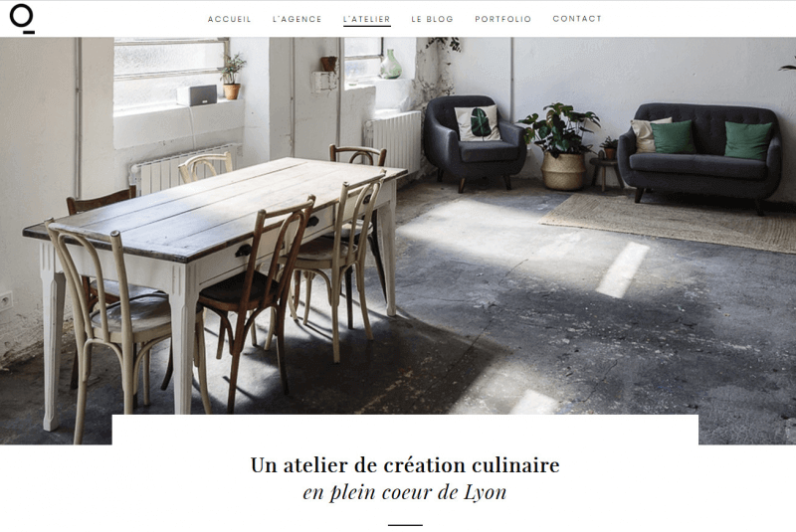The width and height of the screenshot is (796, 532).
Task: Click the woven rug under the sofa
Action: pyautogui.click(x=670, y=223)
